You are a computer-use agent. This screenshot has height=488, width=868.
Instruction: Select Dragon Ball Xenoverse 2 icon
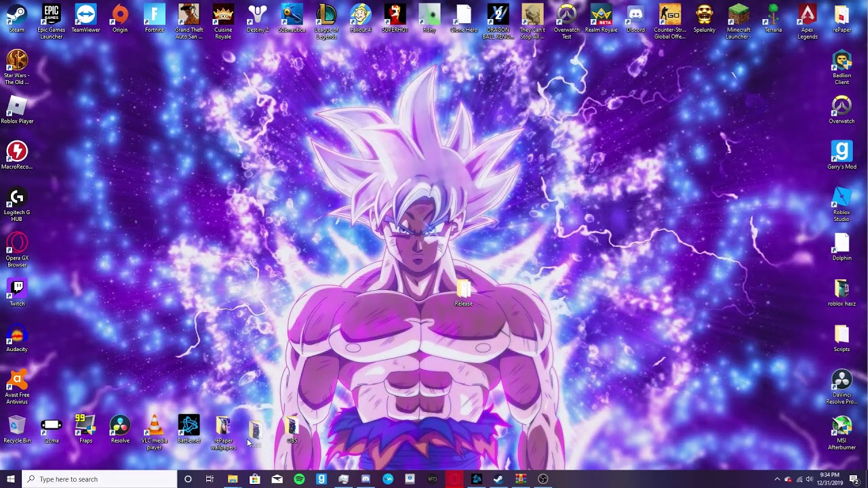[498, 21]
